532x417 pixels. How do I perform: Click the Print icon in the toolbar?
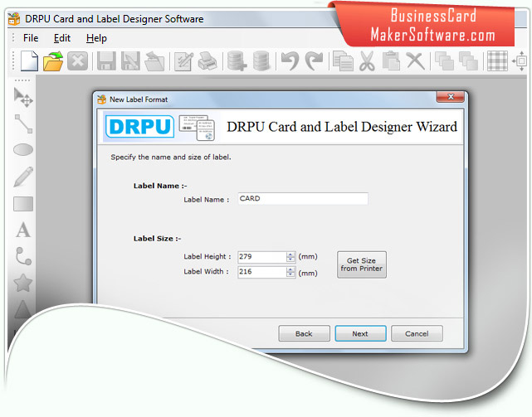[207, 61]
